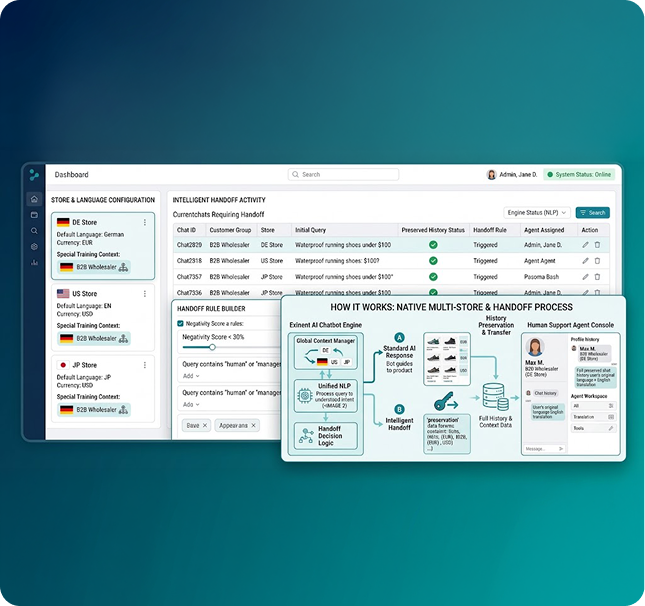Click the hierarchy icon in US Store's chip

pos(123,339)
